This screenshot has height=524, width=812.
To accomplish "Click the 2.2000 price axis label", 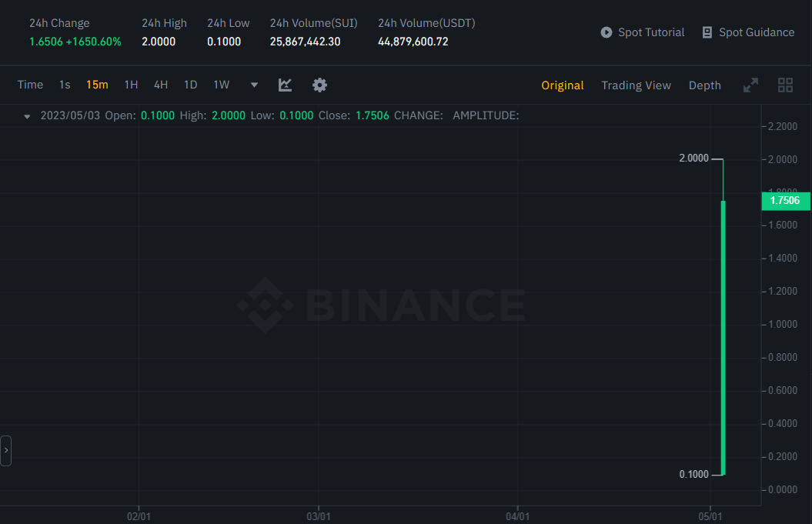I will [x=783, y=126].
